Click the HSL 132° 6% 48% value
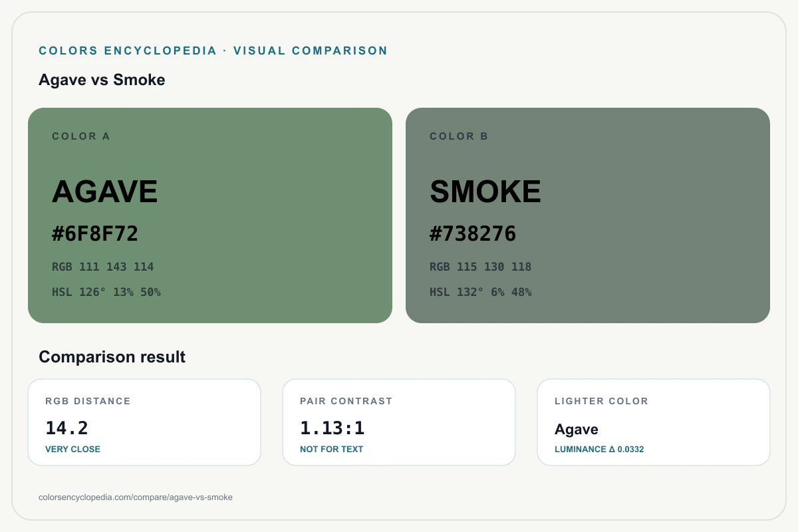This screenshot has width=798, height=532. point(481,292)
